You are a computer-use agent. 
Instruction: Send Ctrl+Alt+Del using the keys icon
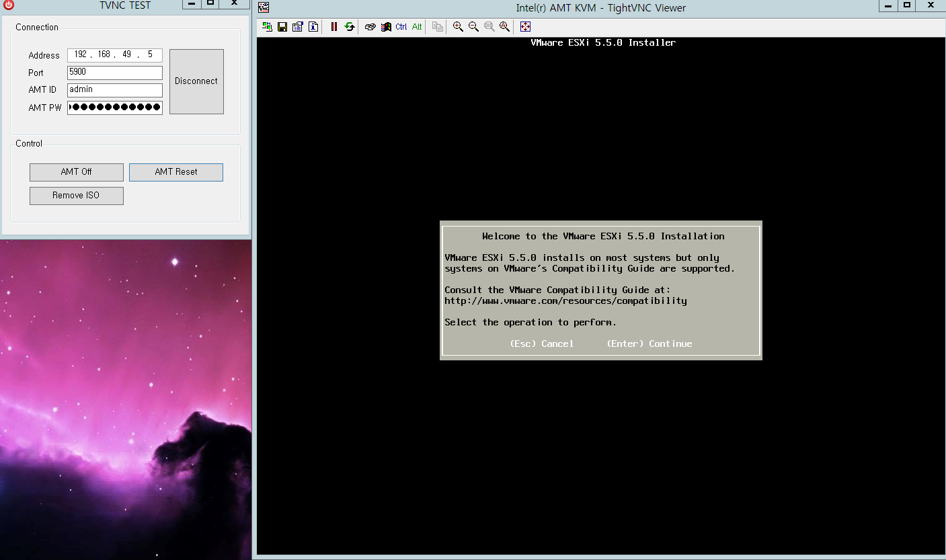tap(370, 27)
